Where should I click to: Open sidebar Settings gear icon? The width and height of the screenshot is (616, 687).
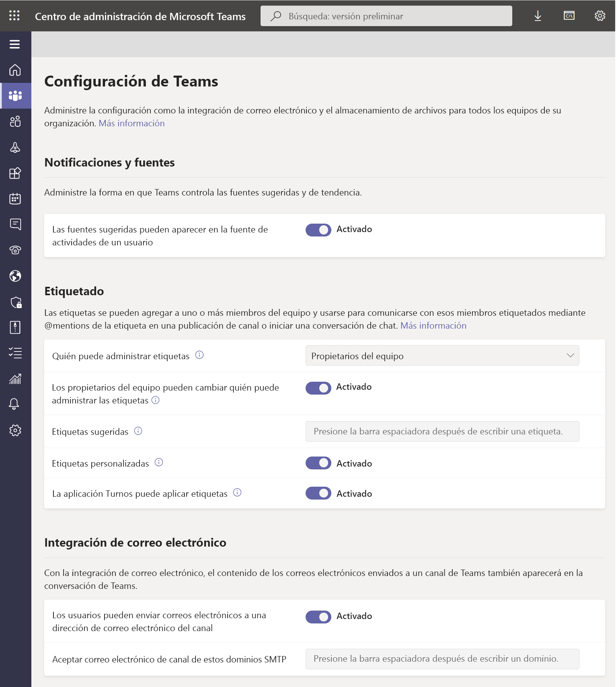click(x=15, y=430)
